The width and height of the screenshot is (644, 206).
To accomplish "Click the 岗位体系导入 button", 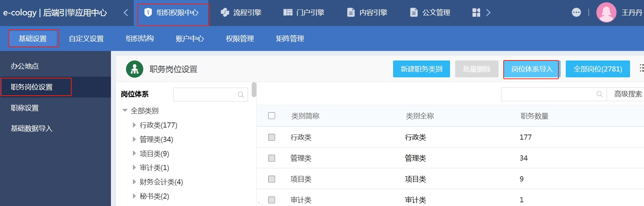I will 531,69.
